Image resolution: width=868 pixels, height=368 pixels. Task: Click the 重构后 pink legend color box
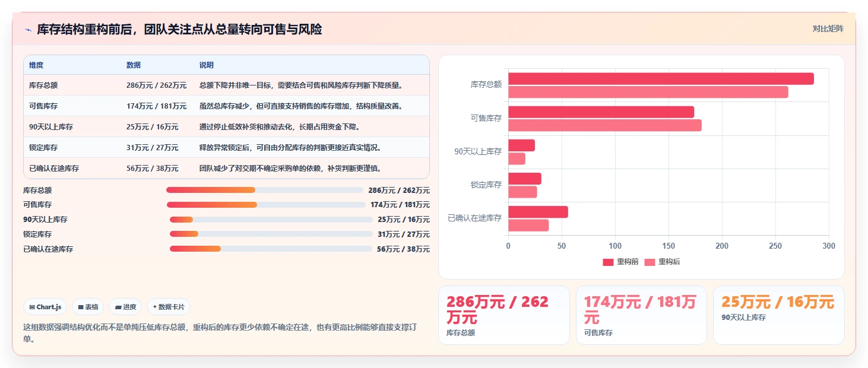point(650,262)
